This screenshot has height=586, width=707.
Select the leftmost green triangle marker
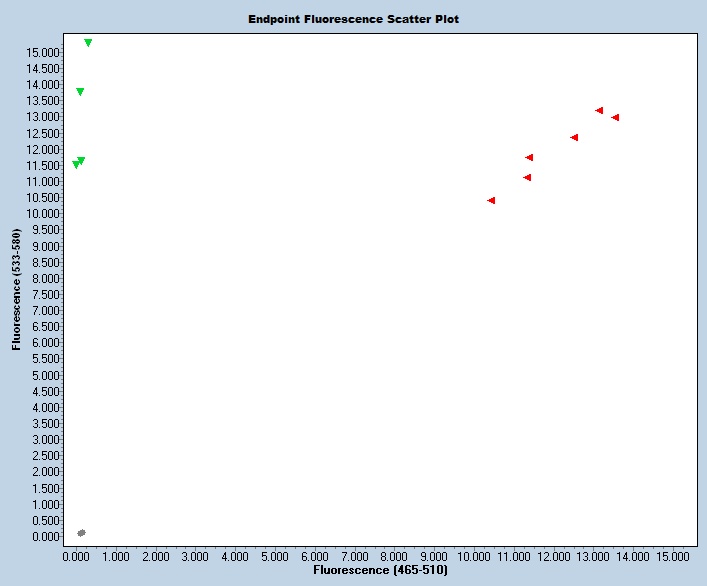click(76, 165)
